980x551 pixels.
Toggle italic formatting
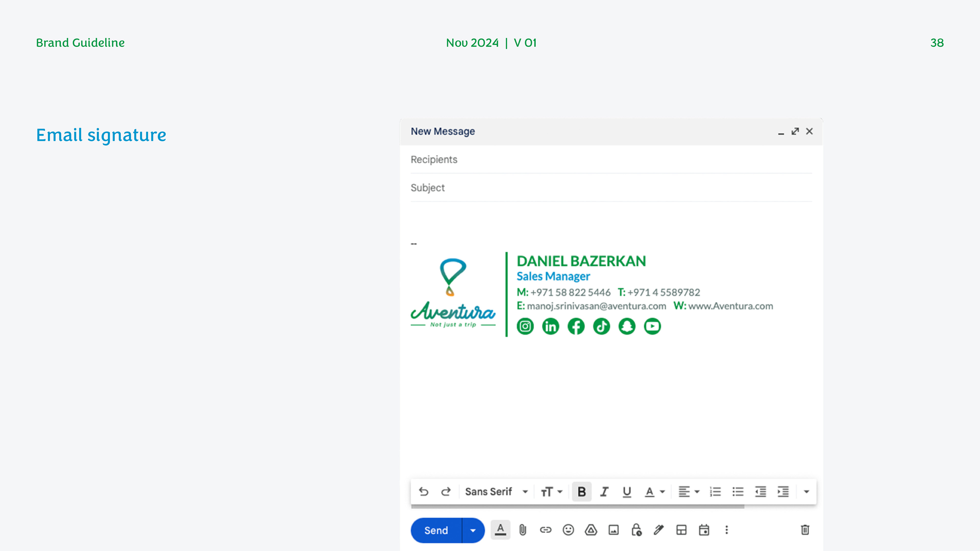(604, 492)
